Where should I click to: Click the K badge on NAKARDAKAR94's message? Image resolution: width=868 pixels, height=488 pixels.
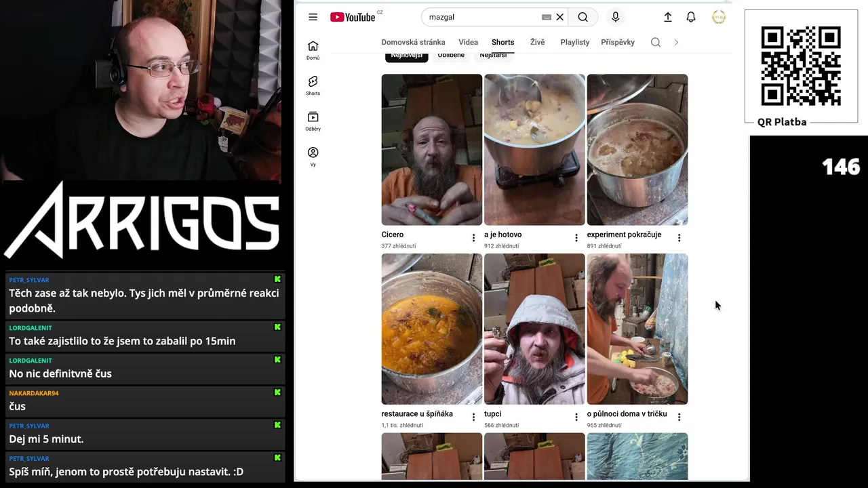pos(277,392)
